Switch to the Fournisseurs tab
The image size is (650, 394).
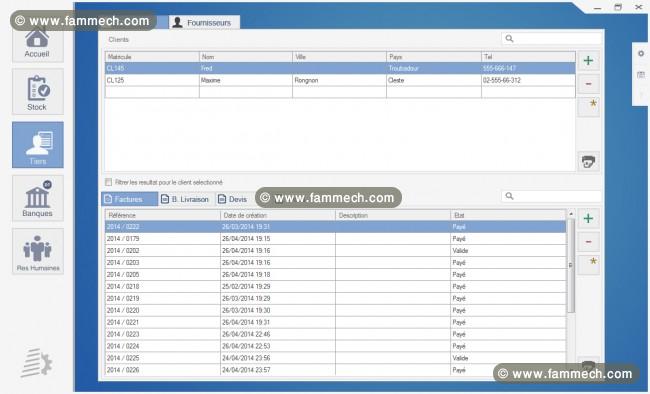coord(204,22)
